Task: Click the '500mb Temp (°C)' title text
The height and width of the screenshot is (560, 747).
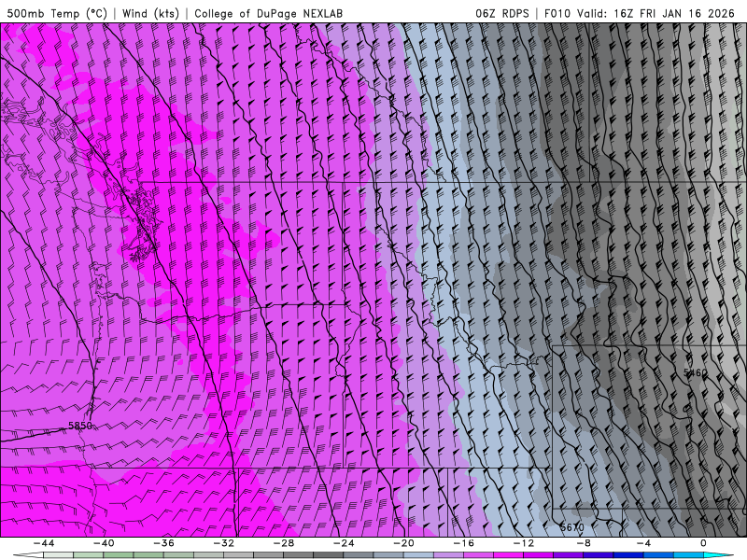Action: click(x=57, y=13)
